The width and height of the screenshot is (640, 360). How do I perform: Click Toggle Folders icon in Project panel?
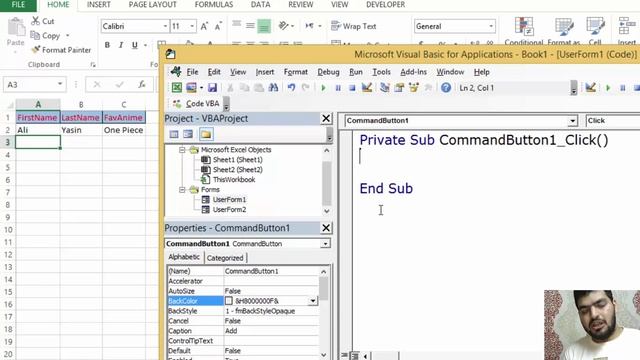point(206,134)
